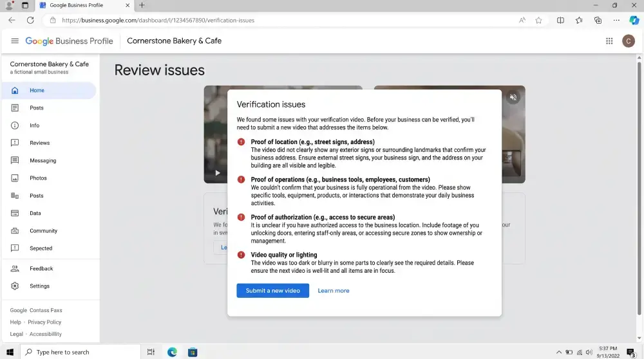Screen dimensions: 644x359
Task: Open browser settings ellipsis menu
Action: pyautogui.click(x=616, y=20)
